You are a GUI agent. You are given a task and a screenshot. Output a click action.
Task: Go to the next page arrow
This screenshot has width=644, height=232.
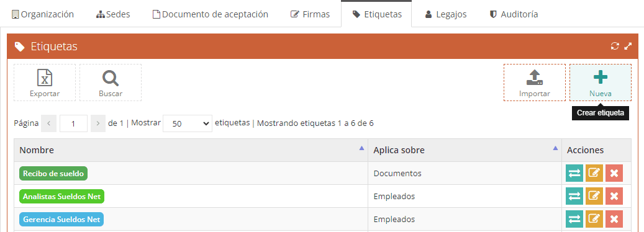(x=98, y=123)
